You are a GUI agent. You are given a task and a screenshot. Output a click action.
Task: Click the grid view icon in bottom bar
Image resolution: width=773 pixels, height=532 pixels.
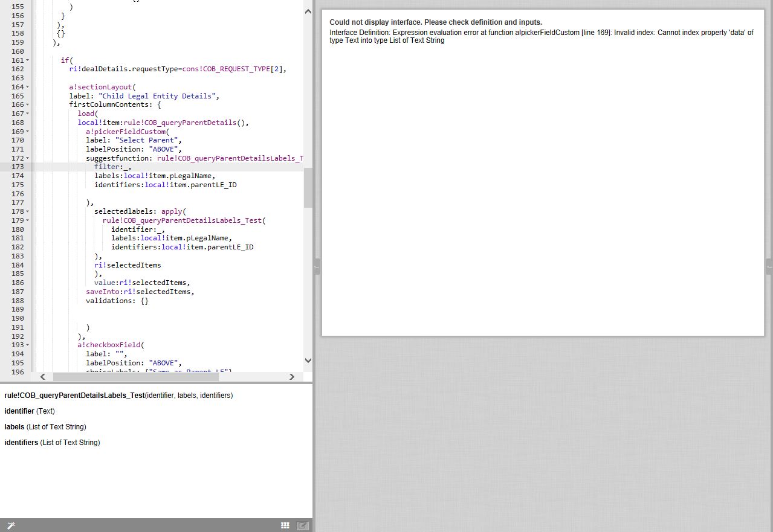[x=285, y=525]
